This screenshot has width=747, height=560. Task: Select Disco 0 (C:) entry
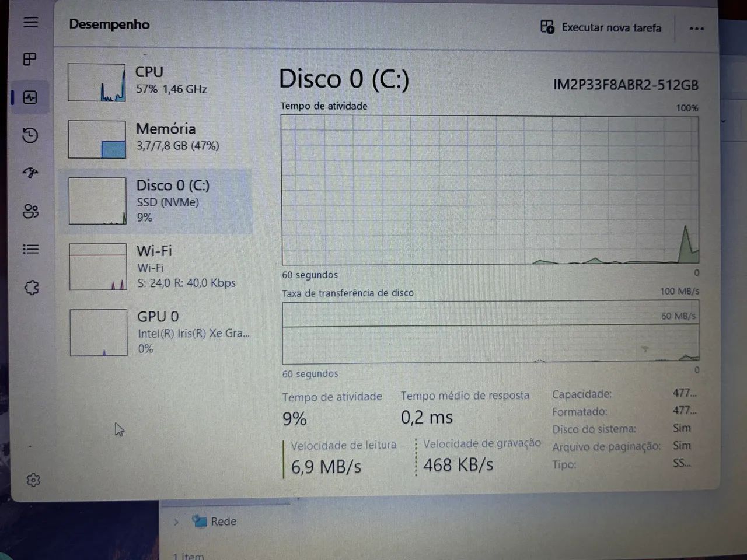156,201
